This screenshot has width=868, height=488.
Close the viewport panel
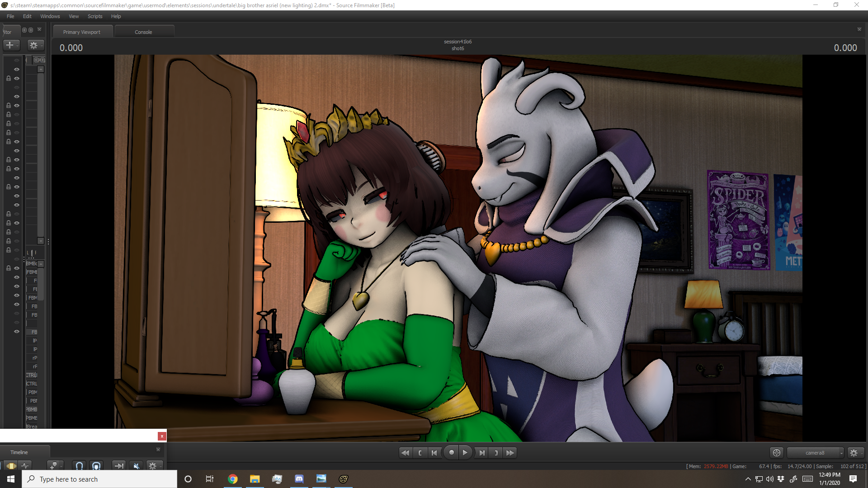point(859,29)
